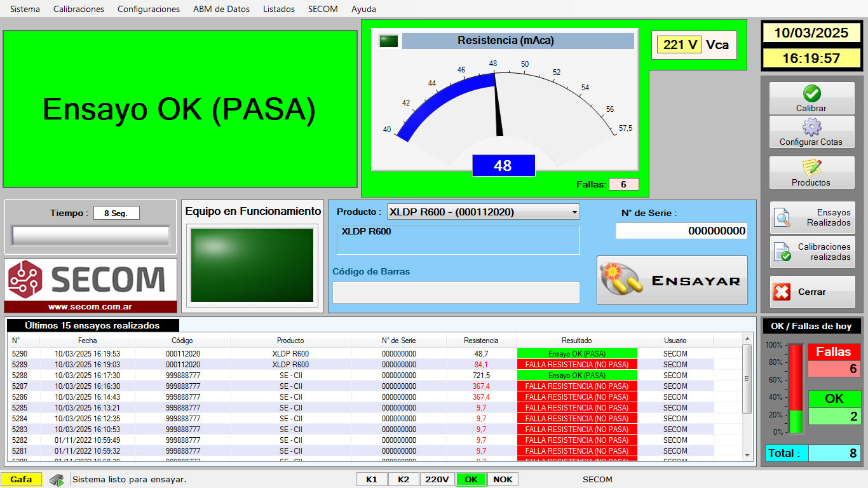This screenshot has height=488, width=868.
Task: Open the ABM de Datos menu
Action: (x=221, y=9)
